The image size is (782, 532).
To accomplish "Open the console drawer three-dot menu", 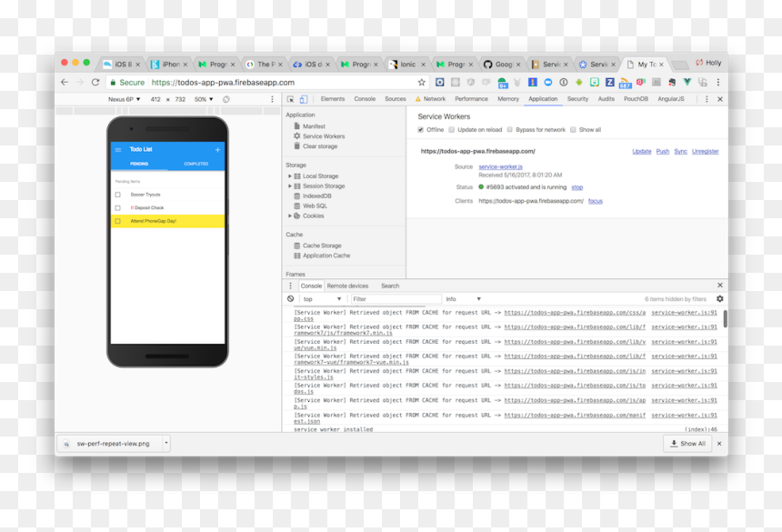I will (290, 286).
